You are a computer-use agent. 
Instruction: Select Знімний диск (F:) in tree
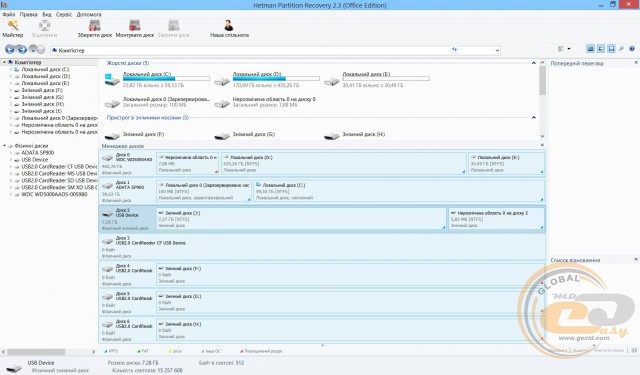42,90
